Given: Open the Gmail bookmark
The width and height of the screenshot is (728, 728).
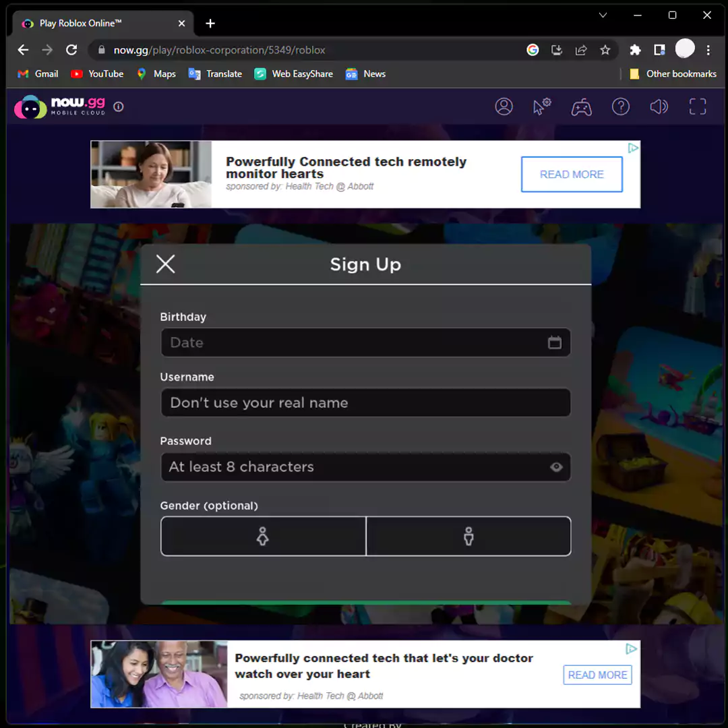Looking at the screenshot, I should [x=38, y=74].
